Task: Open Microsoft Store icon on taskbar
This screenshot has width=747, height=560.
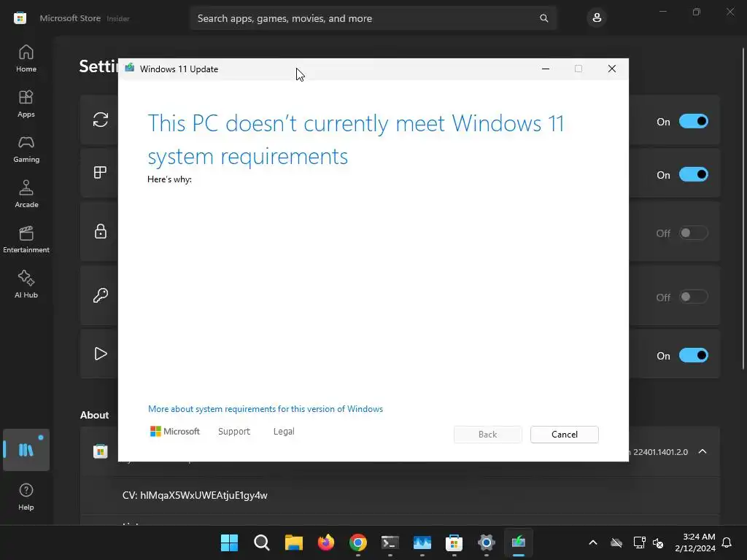Action: coord(454,542)
